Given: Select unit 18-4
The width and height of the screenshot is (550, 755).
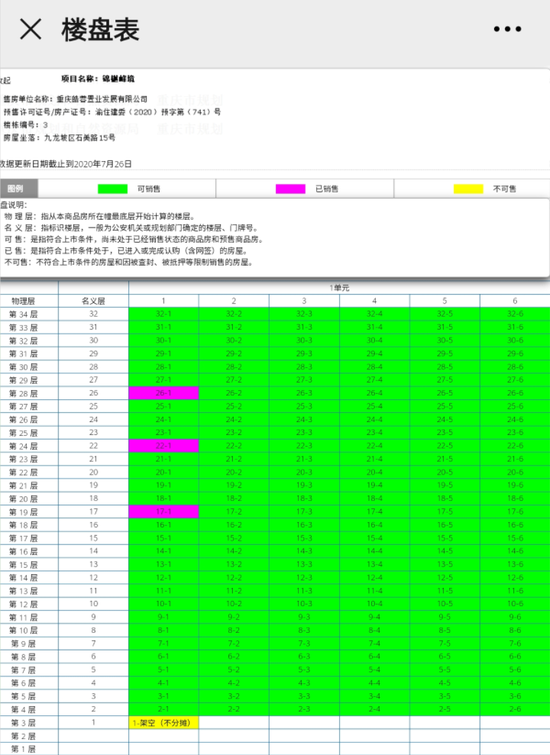Looking at the screenshot, I should click(x=375, y=498).
